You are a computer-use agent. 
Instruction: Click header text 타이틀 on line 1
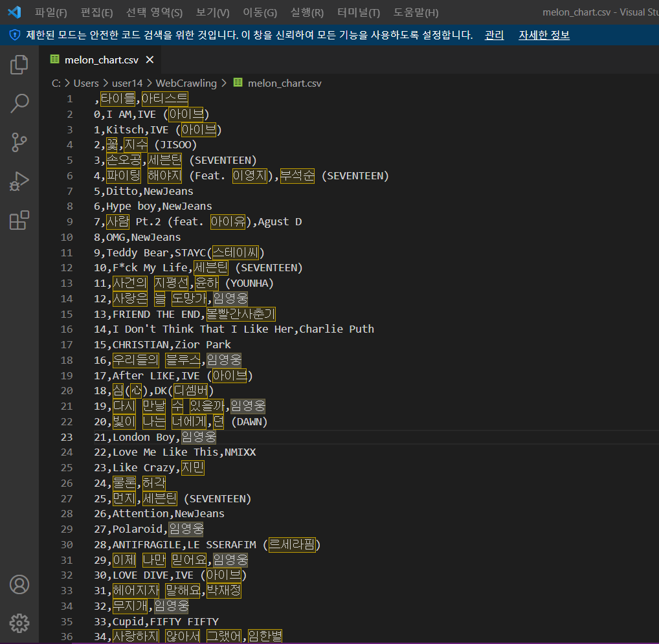click(118, 99)
